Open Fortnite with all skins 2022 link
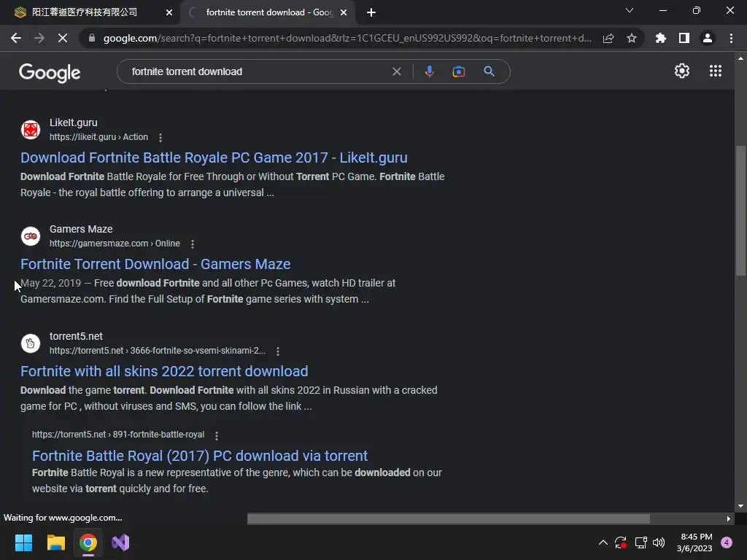747x560 pixels. 164,371
